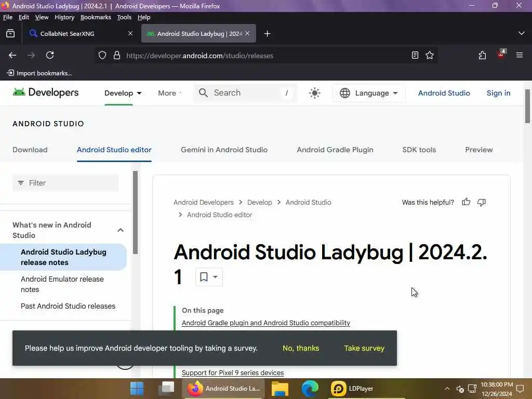Close the Android Studio Ladybug tab
The height and width of the screenshot is (399, 532).
[x=247, y=33]
